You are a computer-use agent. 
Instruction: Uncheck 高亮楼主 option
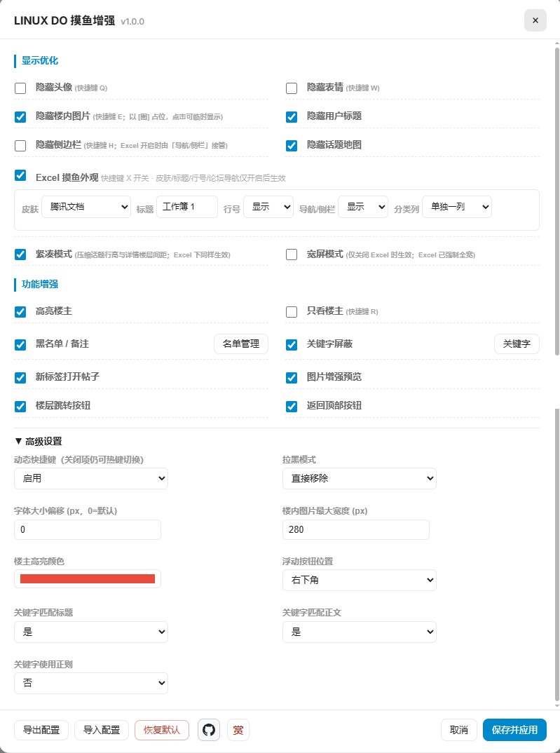click(x=20, y=312)
